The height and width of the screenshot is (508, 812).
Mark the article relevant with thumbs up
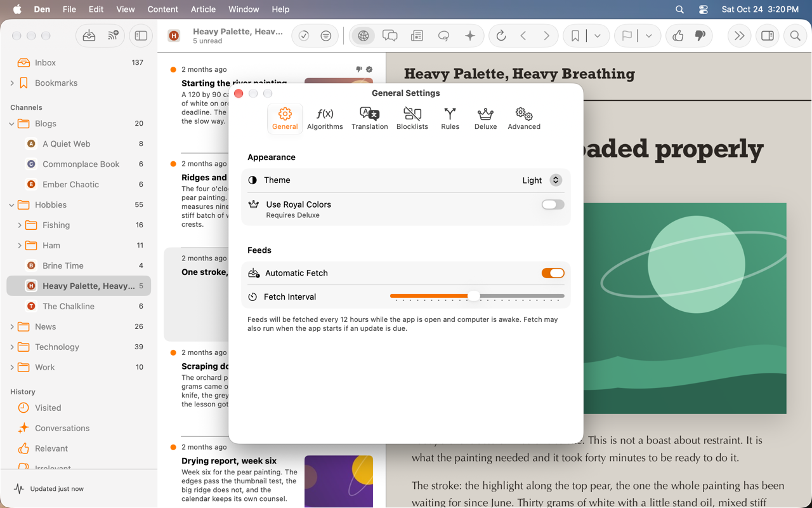click(678, 36)
